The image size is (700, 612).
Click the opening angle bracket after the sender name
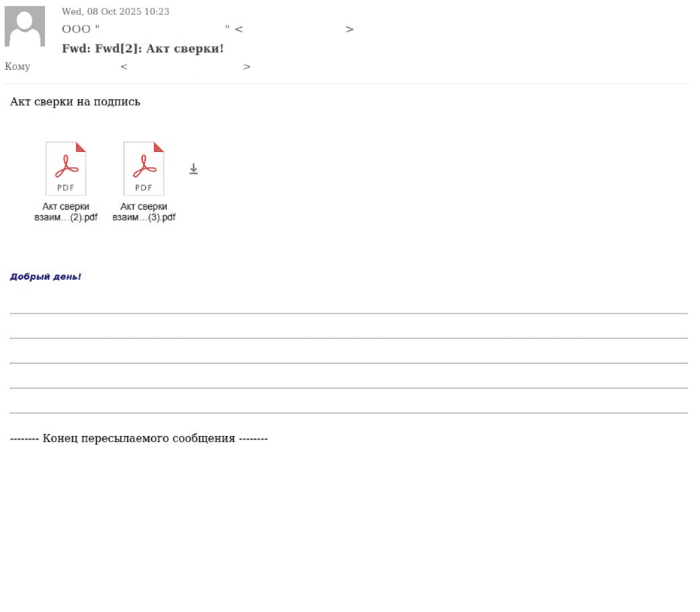(238, 29)
